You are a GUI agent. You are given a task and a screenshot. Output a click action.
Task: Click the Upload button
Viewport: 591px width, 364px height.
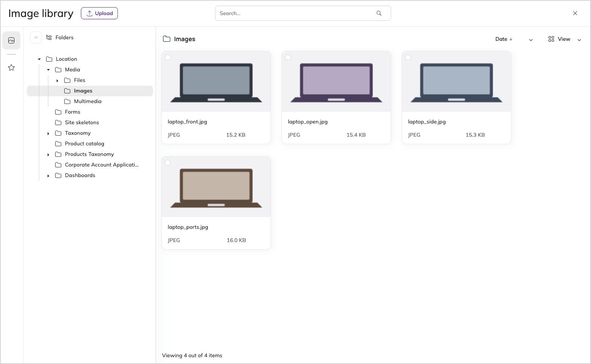99,13
